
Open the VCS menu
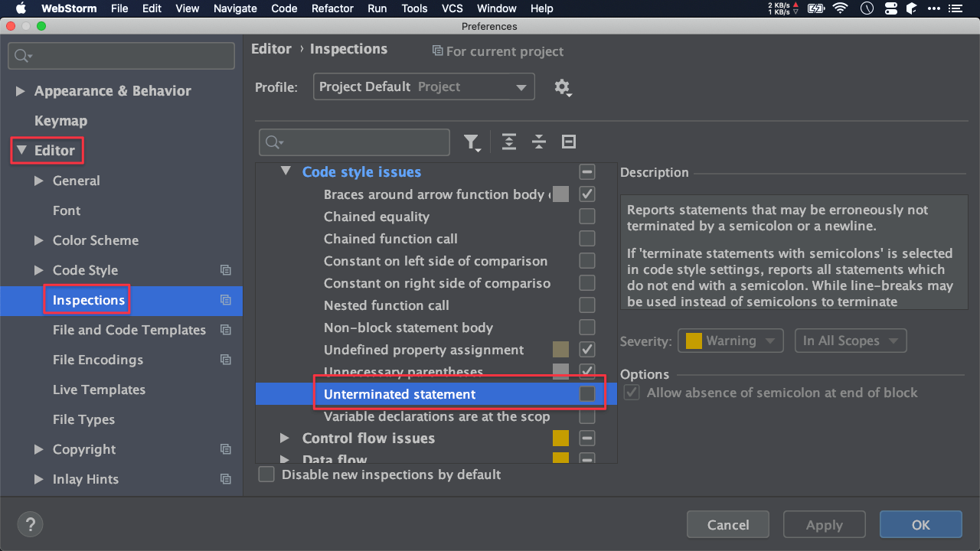pyautogui.click(x=452, y=8)
